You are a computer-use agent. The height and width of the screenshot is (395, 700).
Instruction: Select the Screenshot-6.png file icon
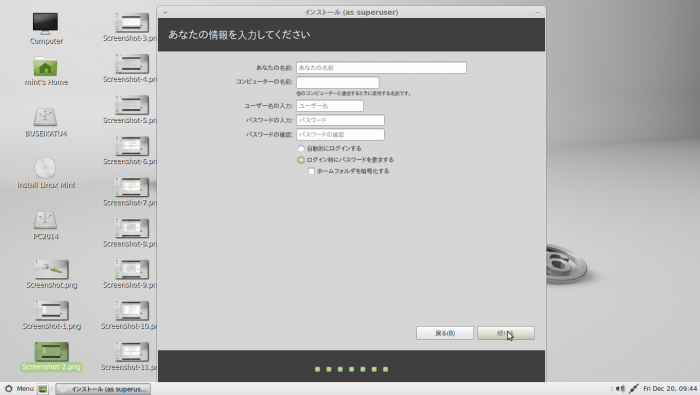click(132, 146)
